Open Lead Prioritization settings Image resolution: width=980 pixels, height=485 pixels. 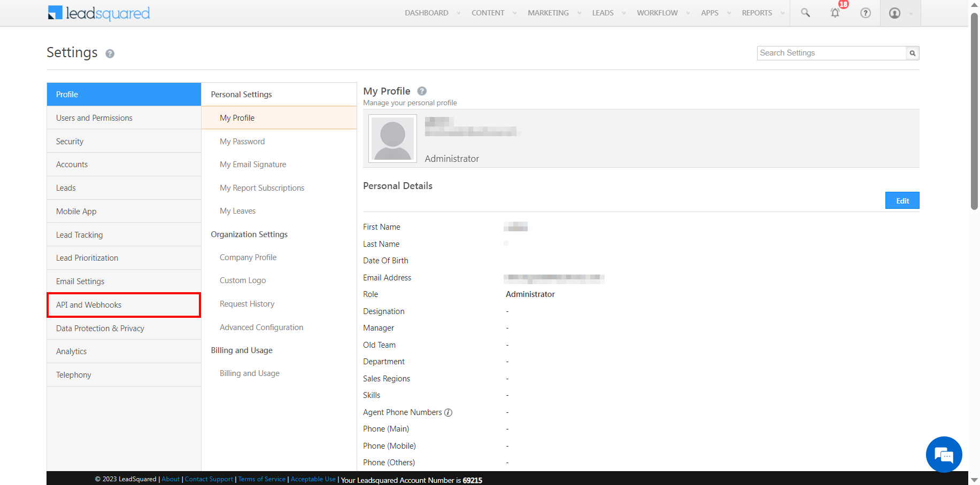(x=124, y=258)
